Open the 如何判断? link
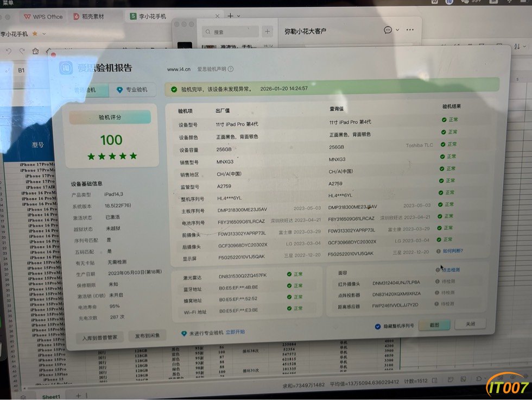Image resolution: width=532 pixels, height=400 pixels. point(453,251)
